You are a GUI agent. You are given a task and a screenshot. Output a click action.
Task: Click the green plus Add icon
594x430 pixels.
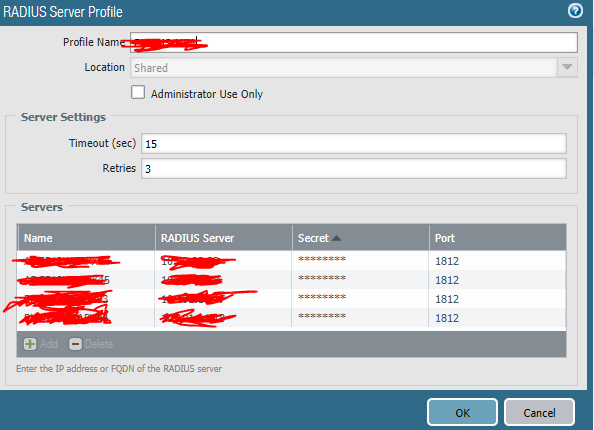pos(30,344)
